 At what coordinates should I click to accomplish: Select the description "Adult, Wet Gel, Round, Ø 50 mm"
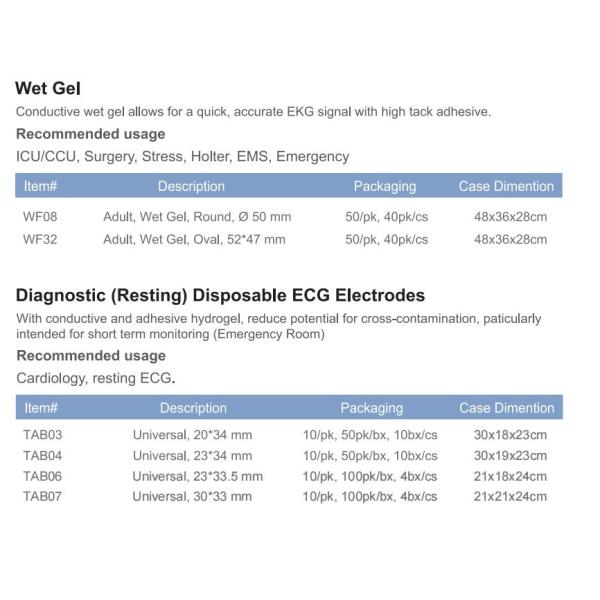tap(197, 216)
